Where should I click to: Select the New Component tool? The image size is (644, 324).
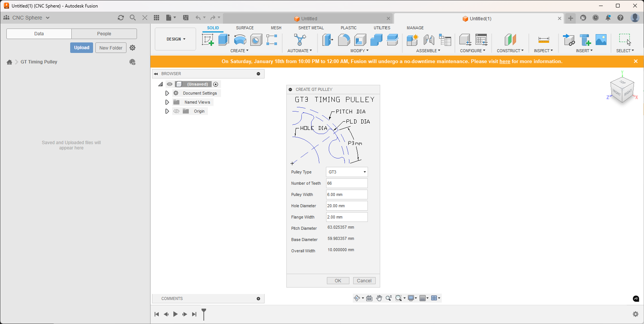tap(412, 40)
